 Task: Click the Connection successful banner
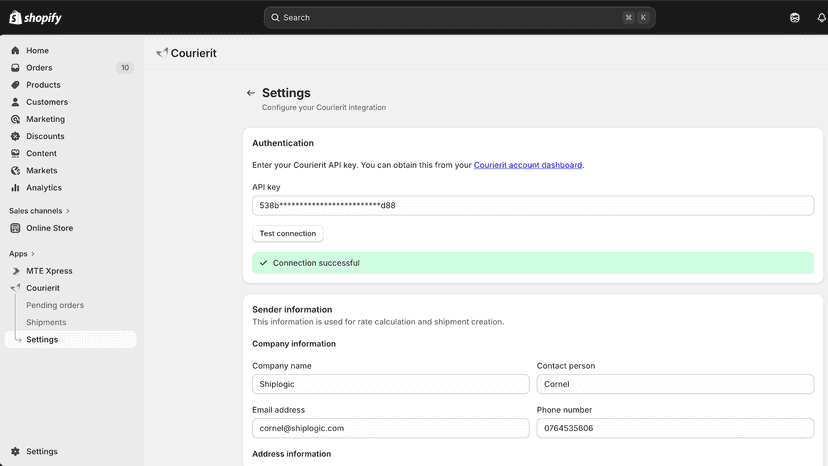[x=533, y=263]
